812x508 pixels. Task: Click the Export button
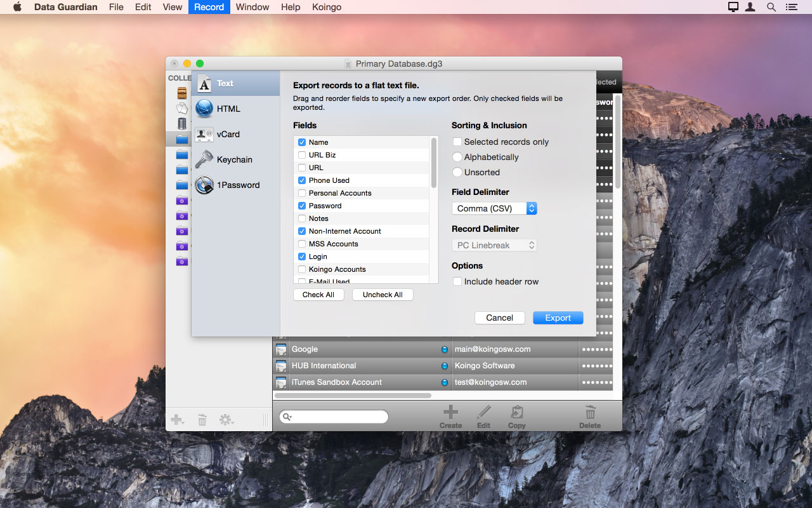pyautogui.click(x=558, y=317)
